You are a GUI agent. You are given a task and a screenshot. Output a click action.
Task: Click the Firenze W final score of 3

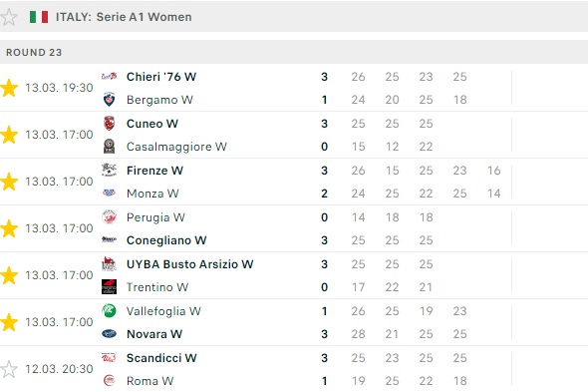pyautogui.click(x=324, y=171)
